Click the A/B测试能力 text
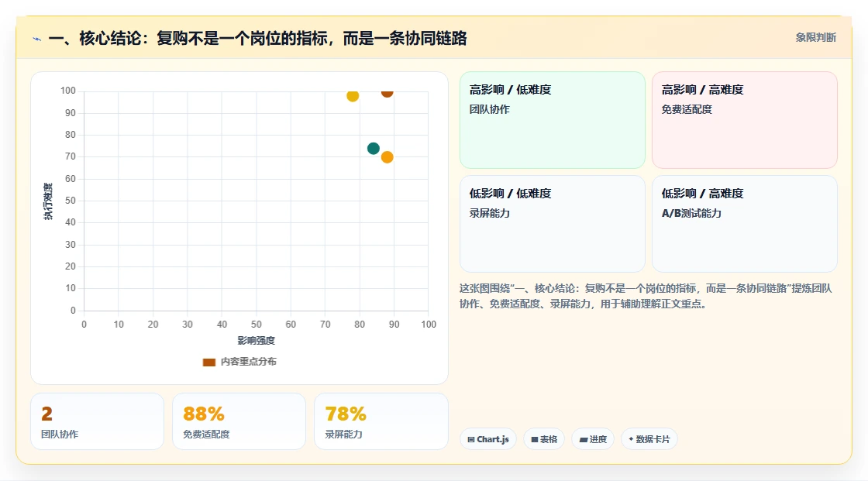 click(x=691, y=213)
